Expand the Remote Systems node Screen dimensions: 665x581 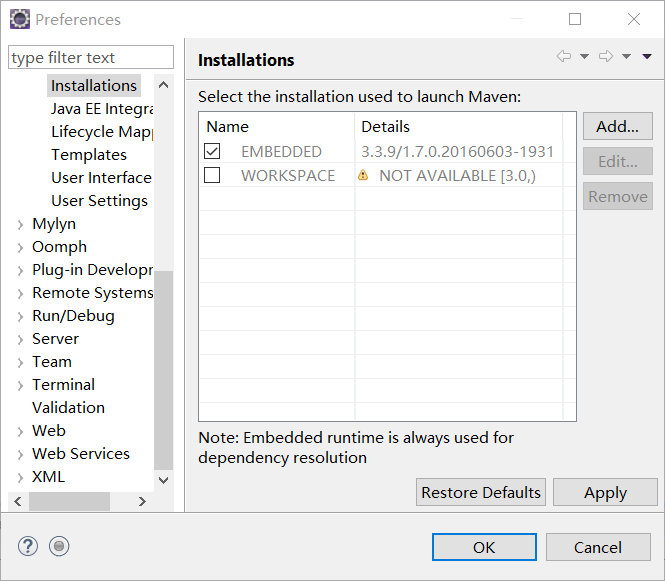tap(20, 293)
